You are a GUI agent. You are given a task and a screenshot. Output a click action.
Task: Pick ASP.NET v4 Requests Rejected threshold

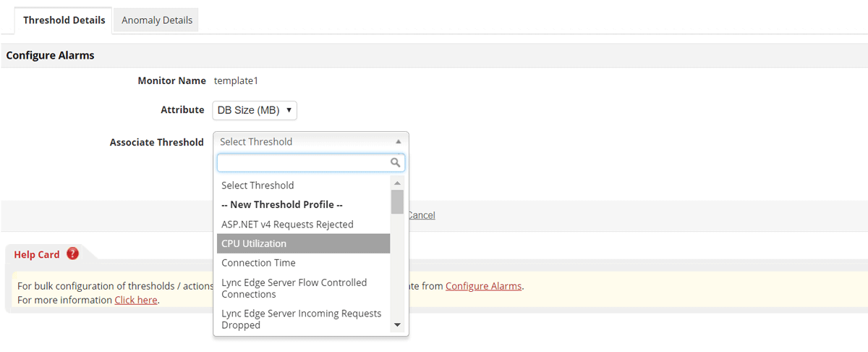(303, 225)
